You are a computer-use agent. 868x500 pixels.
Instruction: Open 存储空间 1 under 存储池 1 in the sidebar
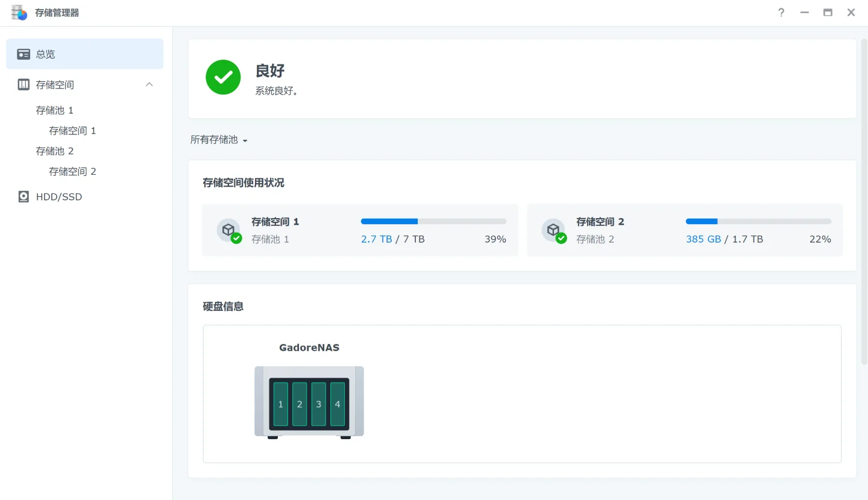click(x=72, y=131)
